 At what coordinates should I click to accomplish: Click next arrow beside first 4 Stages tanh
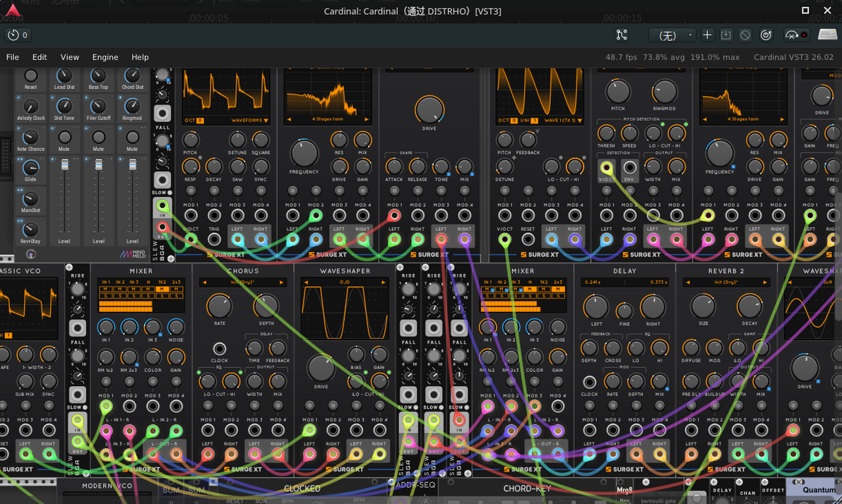click(367, 119)
